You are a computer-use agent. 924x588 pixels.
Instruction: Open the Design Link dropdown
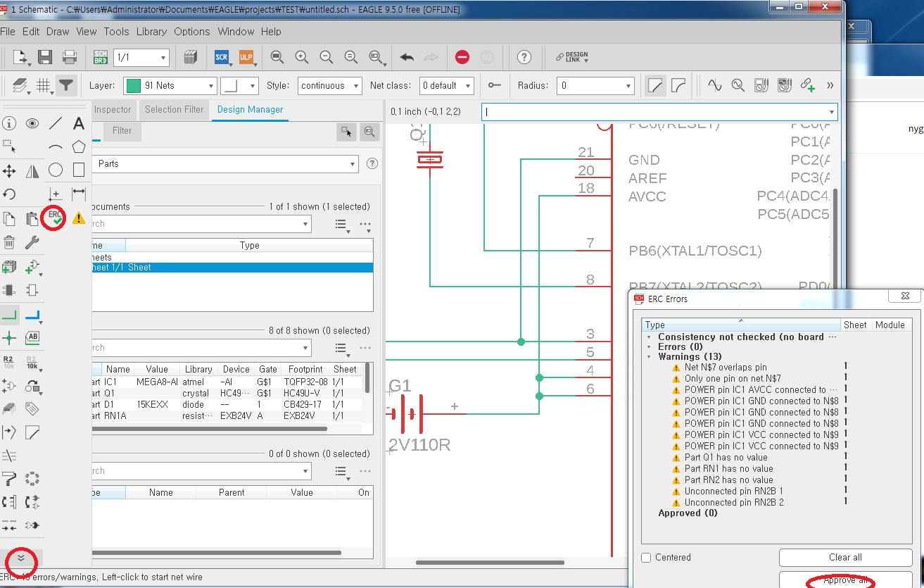[x=571, y=57]
